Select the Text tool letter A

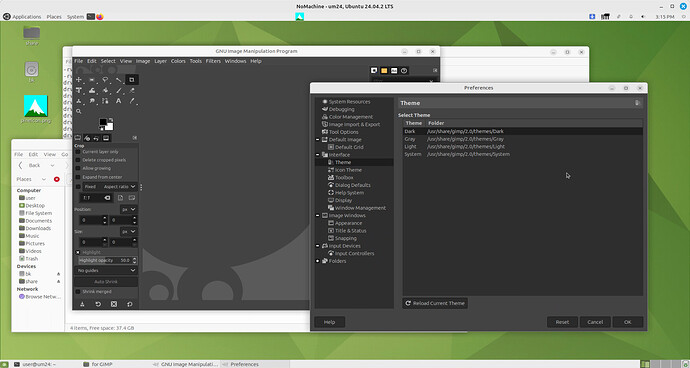(x=118, y=101)
